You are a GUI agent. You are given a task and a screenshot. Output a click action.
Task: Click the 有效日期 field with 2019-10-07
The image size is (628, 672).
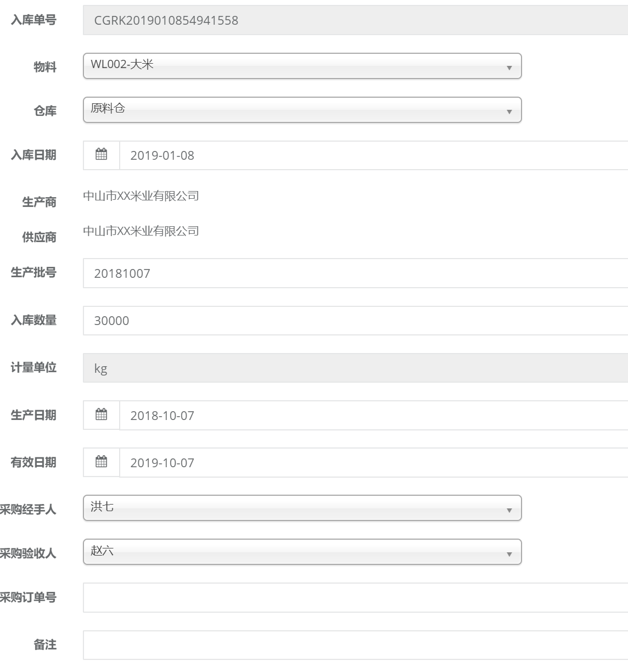pyautogui.click(x=373, y=463)
